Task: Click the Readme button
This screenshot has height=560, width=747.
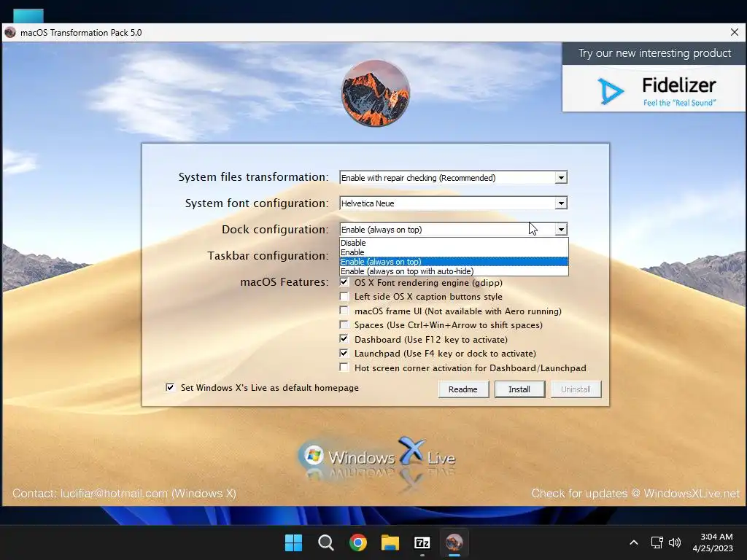Action: click(463, 389)
